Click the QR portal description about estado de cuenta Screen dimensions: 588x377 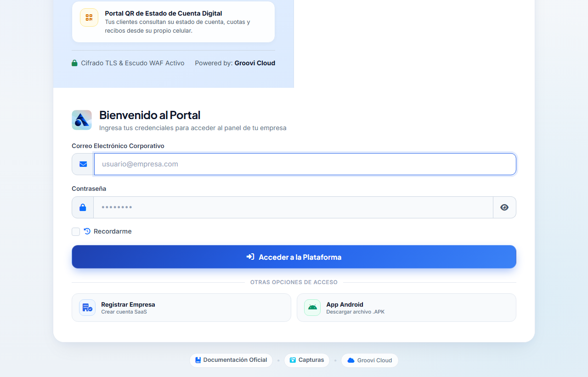click(177, 26)
